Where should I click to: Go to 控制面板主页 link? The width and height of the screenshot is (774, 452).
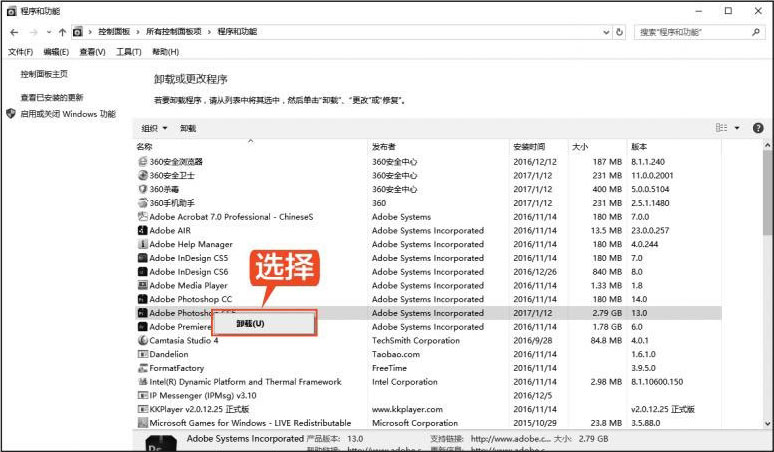(x=44, y=74)
